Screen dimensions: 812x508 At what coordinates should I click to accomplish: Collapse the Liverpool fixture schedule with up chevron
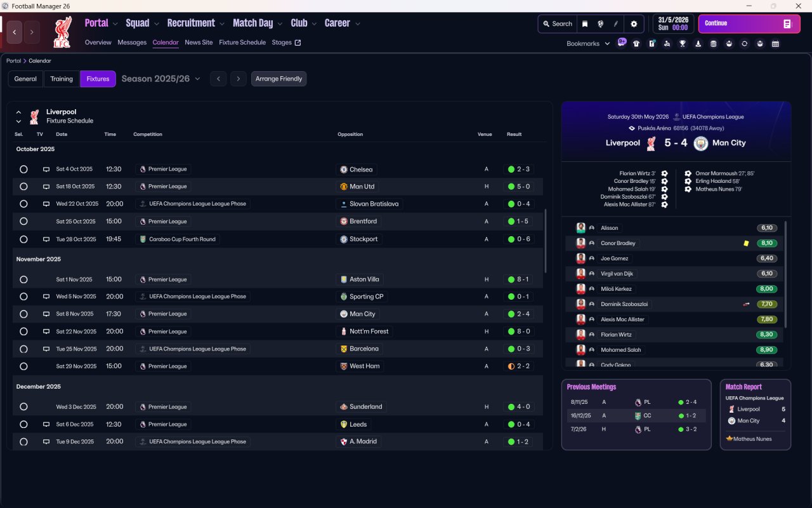pyautogui.click(x=18, y=112)
